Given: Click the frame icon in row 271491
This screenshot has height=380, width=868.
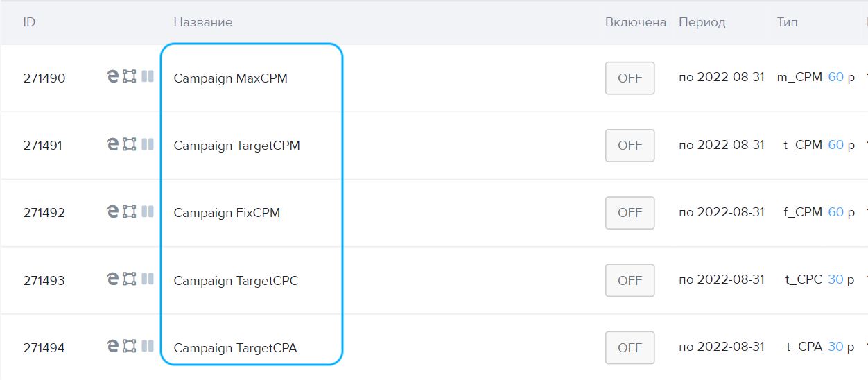Looking at the screenshot, I should pyautogui.click(x=130, y=144).
